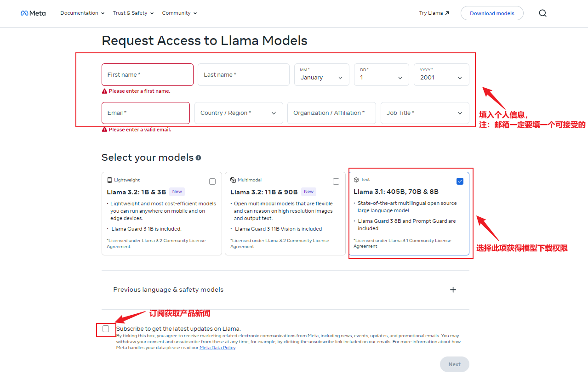Click the Download models button
The image size is (588, 379).
click(492, 13)
